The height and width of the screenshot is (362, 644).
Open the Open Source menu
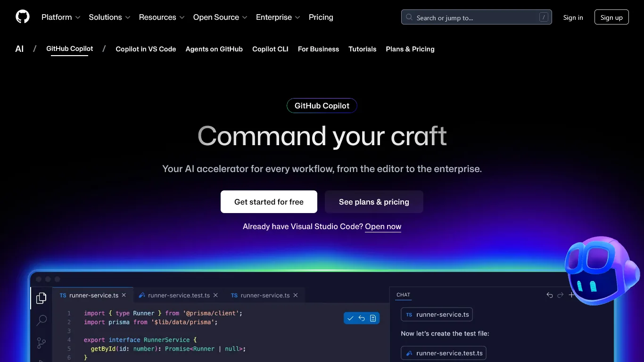pos(220,17)
